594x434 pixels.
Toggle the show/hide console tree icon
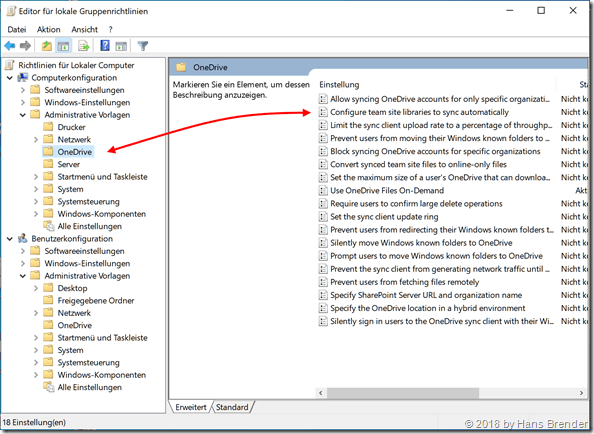tap(63, 46)
